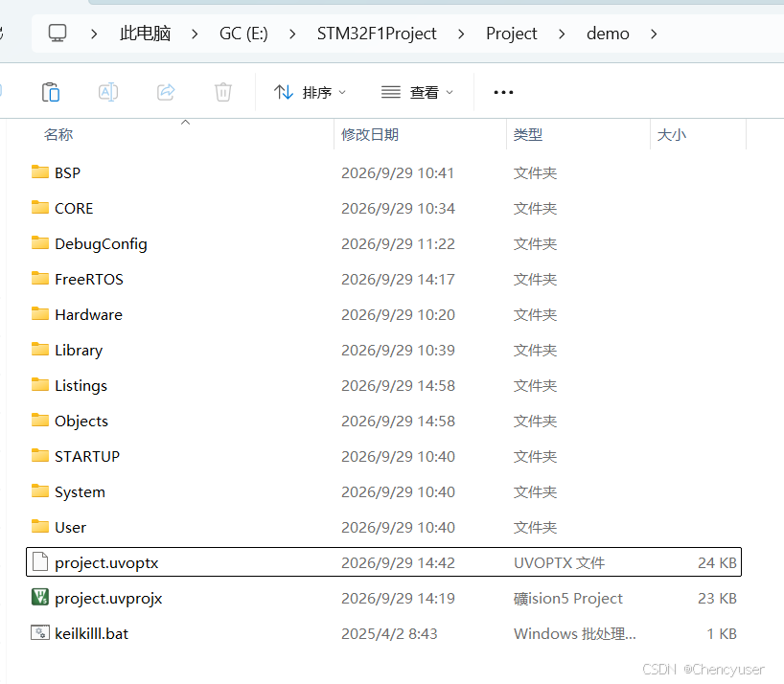784x684 pixels.
Task: Select the STARTUP folder icon
Action: click(x=40, y=456)
